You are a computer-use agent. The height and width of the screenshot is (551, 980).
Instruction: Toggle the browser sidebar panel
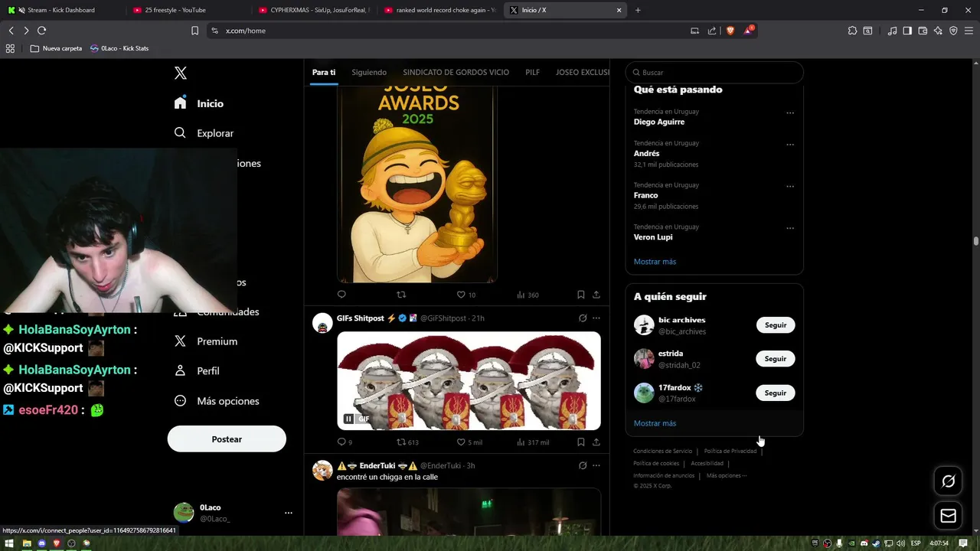(907, 31)
